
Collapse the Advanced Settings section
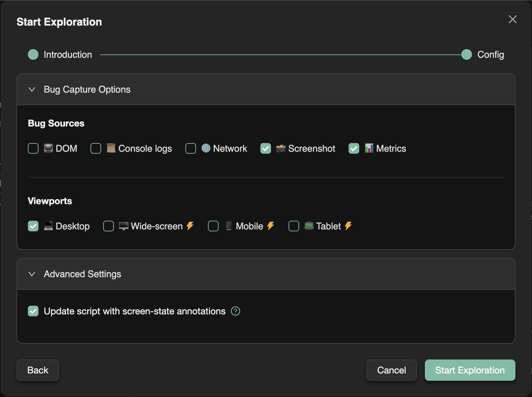tap(32, 274)
